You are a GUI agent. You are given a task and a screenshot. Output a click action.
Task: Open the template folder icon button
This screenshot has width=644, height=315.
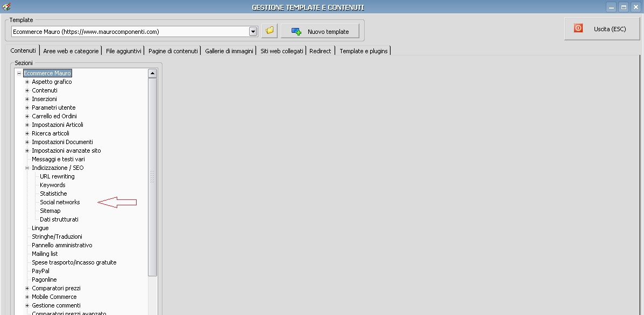(x=270, y=31)
